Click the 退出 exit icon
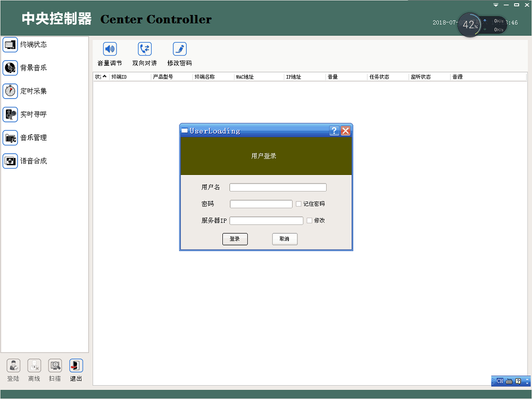The image size is (532, 399). (x=76, y=366)
